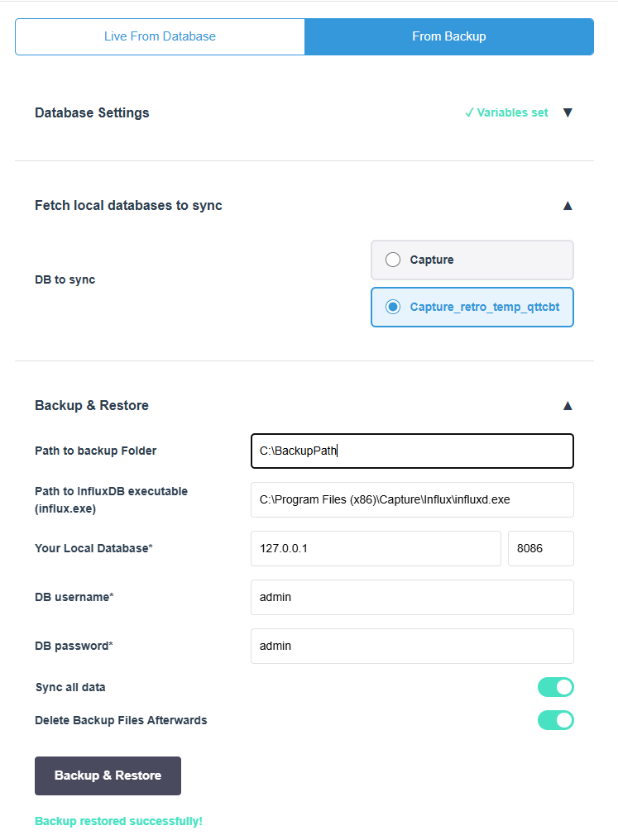Collapse Fetch local databases to sync section

coord(568,205)
